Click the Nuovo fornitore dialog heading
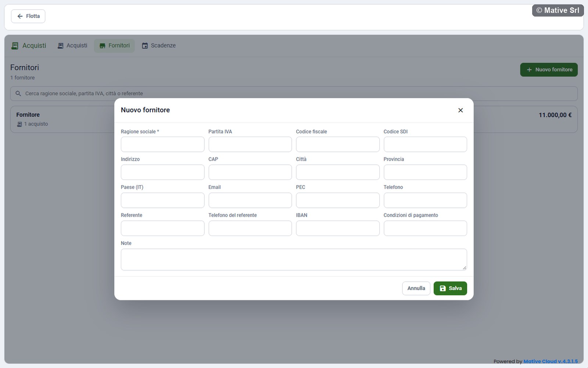Viewport: 588px width, 368px height. pyautogui.click(x=145, y=110)
